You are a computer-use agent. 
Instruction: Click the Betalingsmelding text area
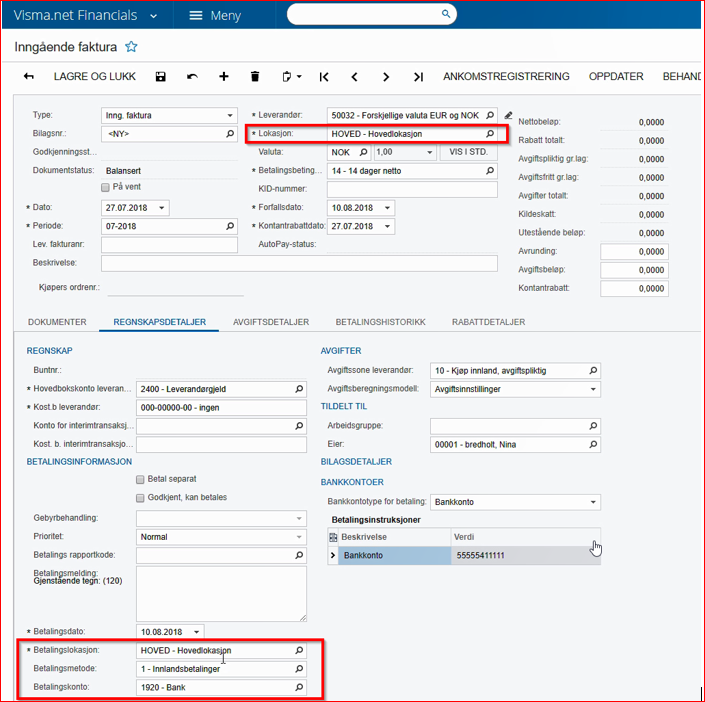[221, 594]
